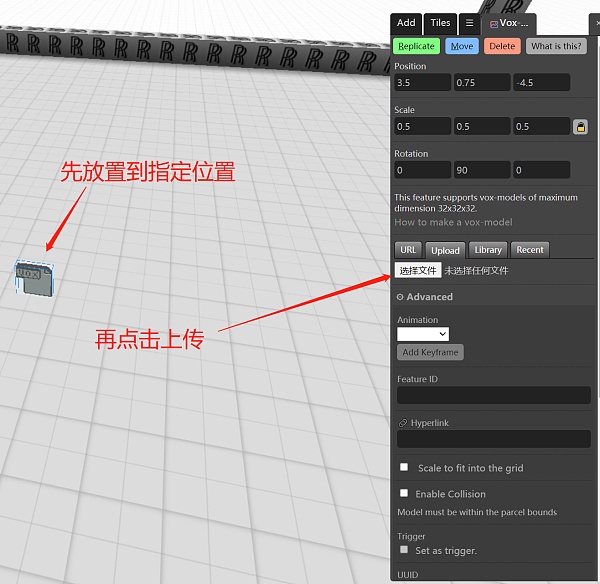Check the Enable Collision box
The height and width of the screenshot is (584, 600).
(x=404, y=493)
